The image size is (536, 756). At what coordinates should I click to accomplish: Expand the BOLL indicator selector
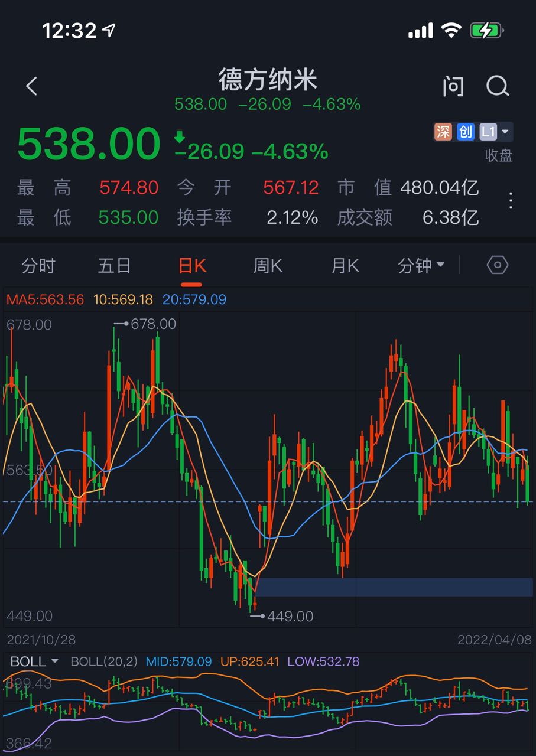[x=35, y=661]
